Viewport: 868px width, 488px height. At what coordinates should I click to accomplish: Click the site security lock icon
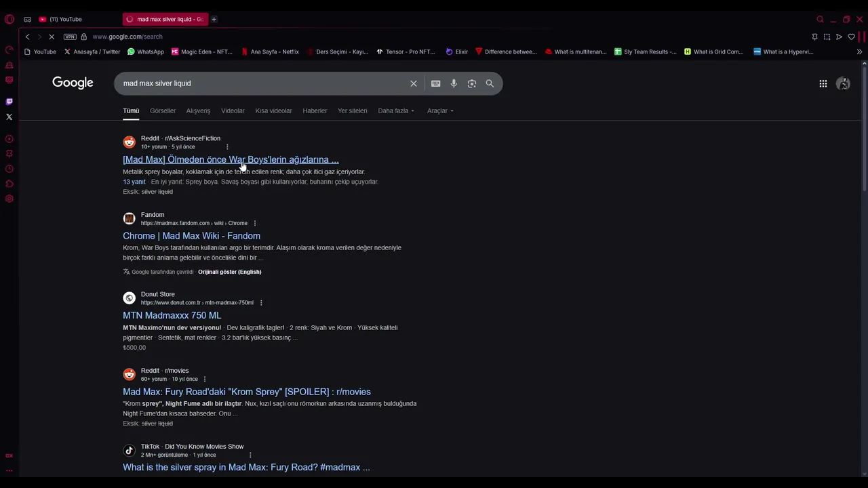84,37
